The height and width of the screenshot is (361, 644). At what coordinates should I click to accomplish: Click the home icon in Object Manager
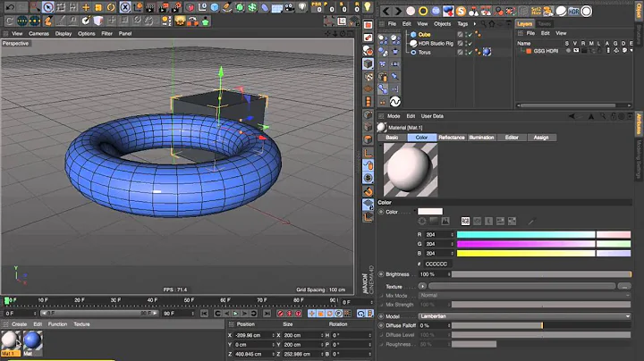coord(491,24)
